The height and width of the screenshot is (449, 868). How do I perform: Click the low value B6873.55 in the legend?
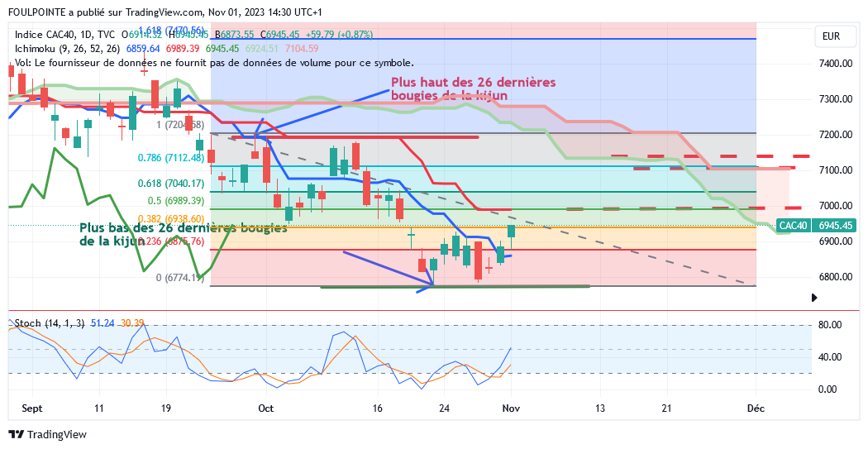tap(234, 35)
